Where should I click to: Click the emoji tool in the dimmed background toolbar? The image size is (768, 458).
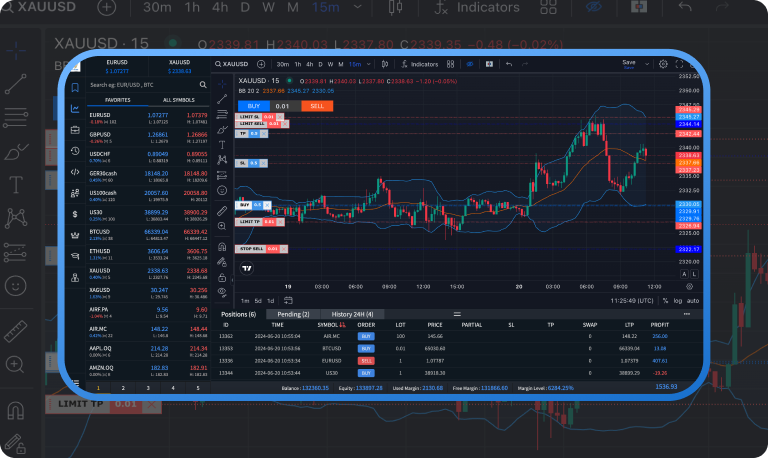pos(15,286)
